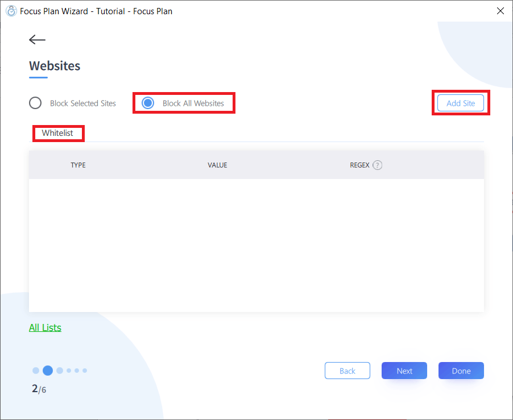Click the current highlighted step dot
This screenshot has width=513, height=420.
pyautogui.click(x=47, y=370)
